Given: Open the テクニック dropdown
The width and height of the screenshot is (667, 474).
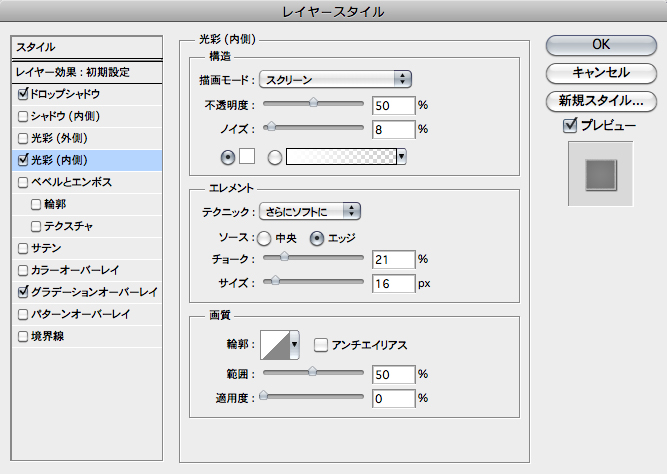Looking at the screenshot, I should [309, 211].
